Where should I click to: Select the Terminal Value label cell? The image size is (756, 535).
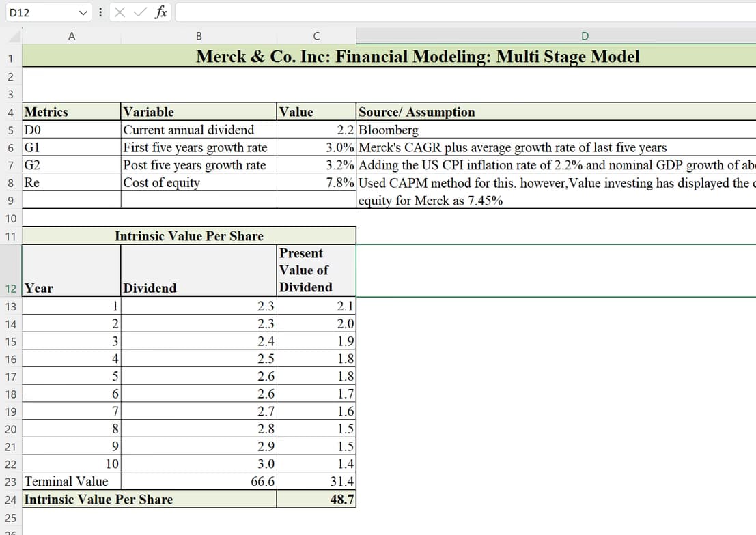[68, 481]
